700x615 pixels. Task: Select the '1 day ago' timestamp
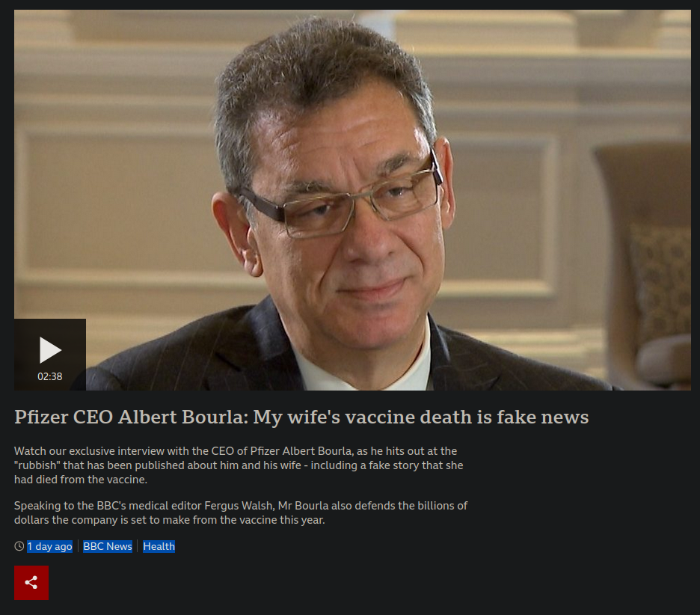tap(49, 546)
